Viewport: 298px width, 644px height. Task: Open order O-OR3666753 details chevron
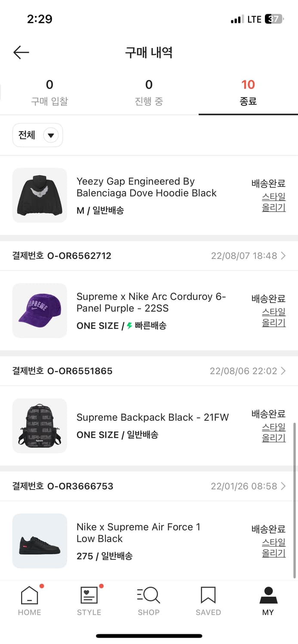point(283,486)
